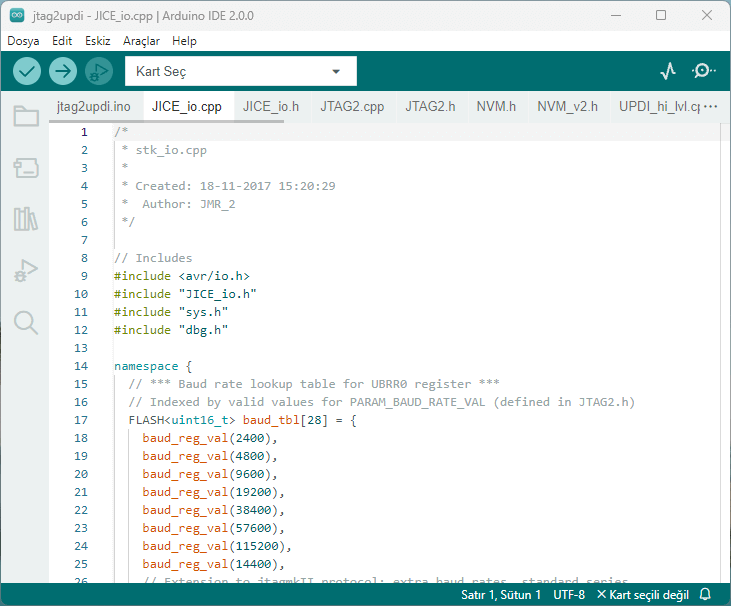Click the stk_io.cpp comment line

click(164, 150)
